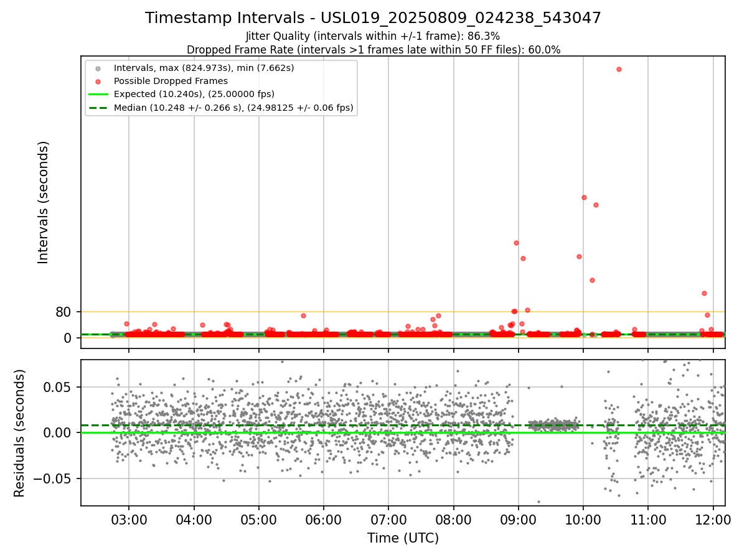Click the '04:00' time tick label

(x=194, y=519)
